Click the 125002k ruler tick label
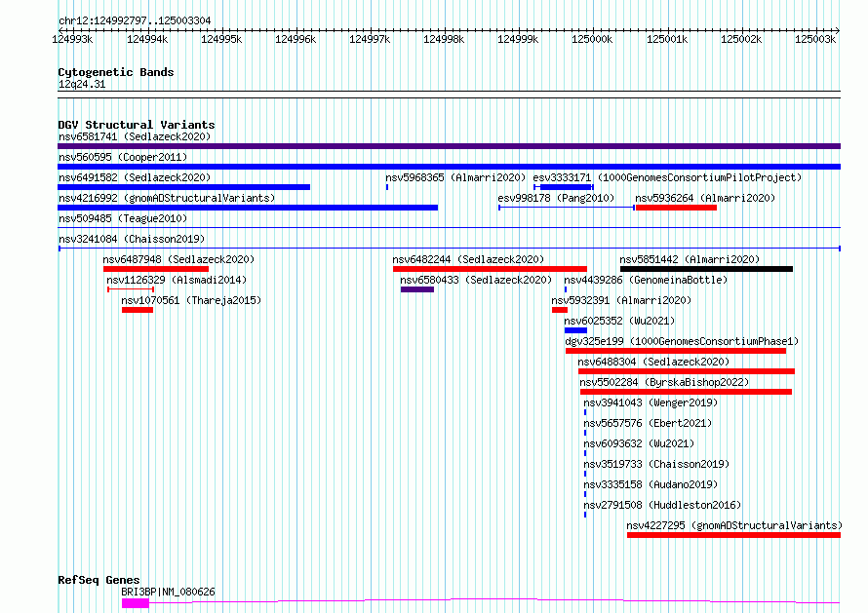 [x=741, y=39]
